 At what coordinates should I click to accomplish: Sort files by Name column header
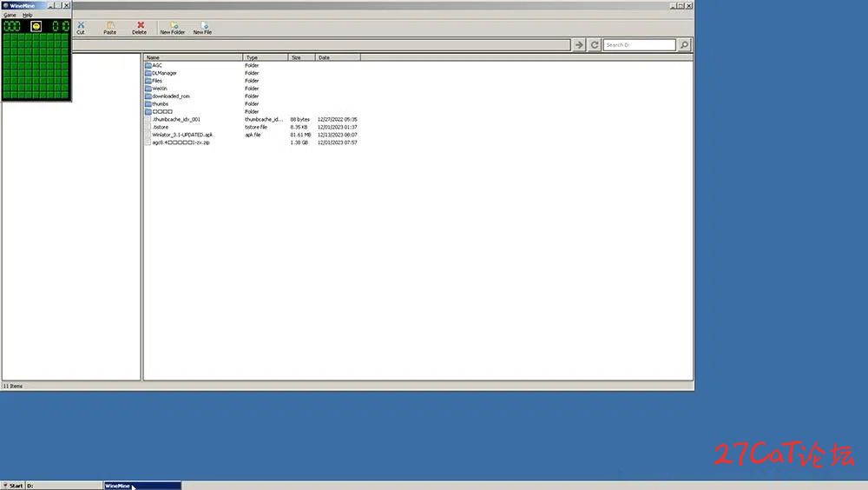coord(194,57)
